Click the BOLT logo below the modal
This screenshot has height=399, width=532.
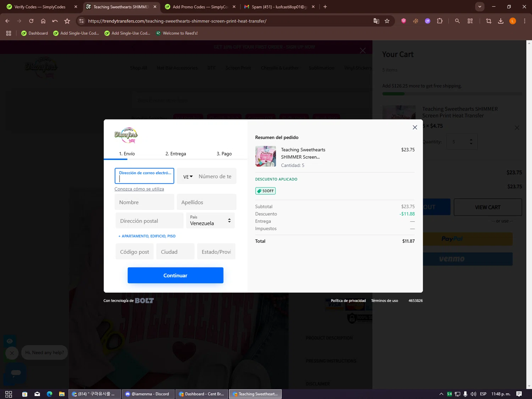click(x=144, y=301)
